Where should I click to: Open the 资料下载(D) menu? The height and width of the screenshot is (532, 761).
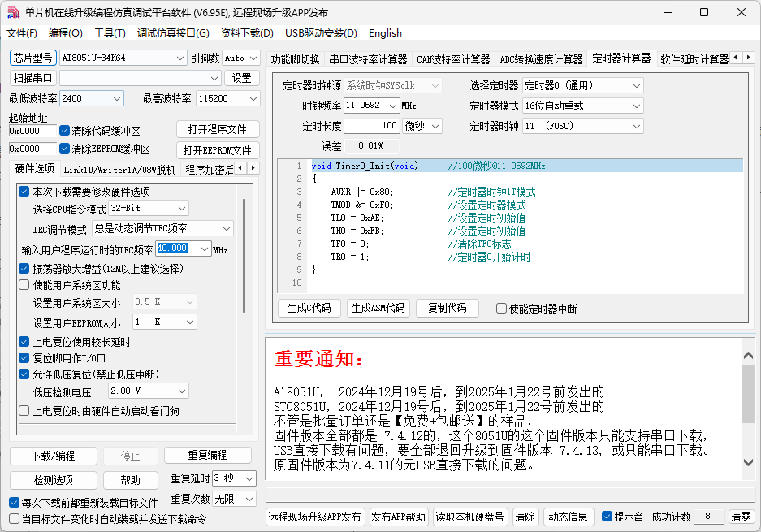[246, 33]
